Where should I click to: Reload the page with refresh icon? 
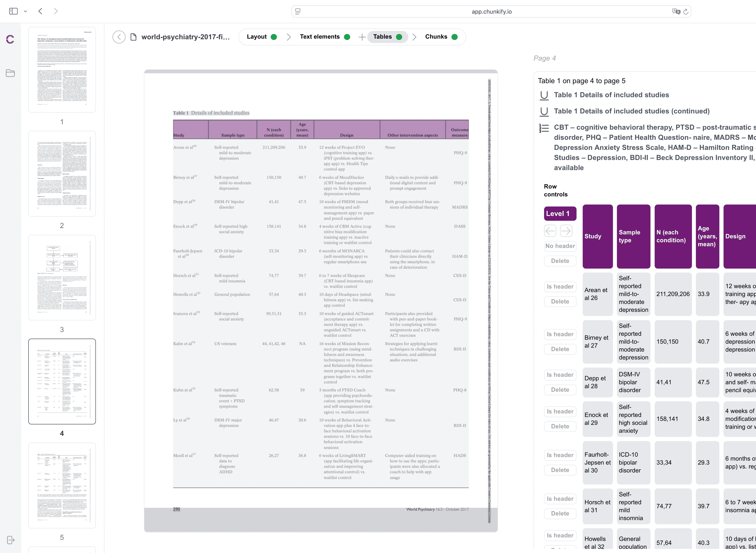point(686,11)
